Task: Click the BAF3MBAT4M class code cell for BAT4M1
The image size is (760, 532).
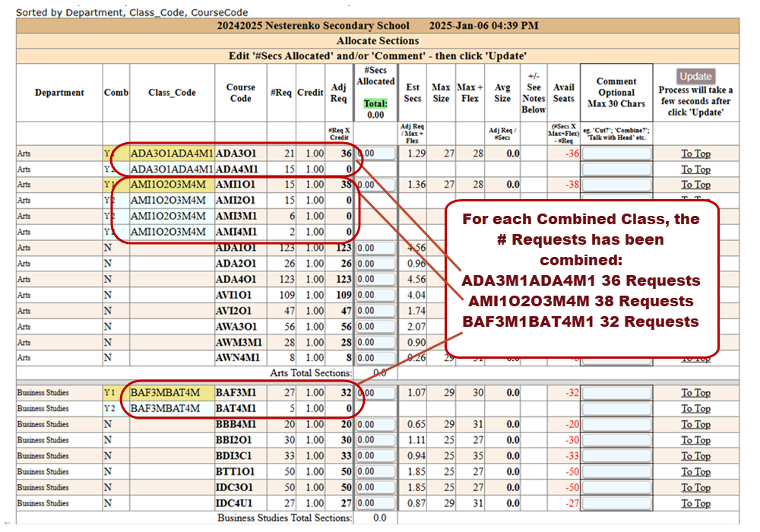Action: 166,409
